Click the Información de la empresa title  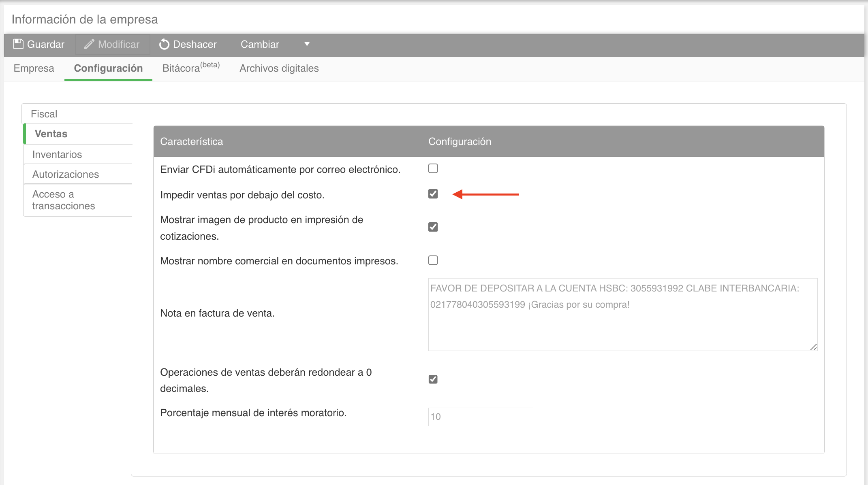pyautogui.click(x=85, y=19)
